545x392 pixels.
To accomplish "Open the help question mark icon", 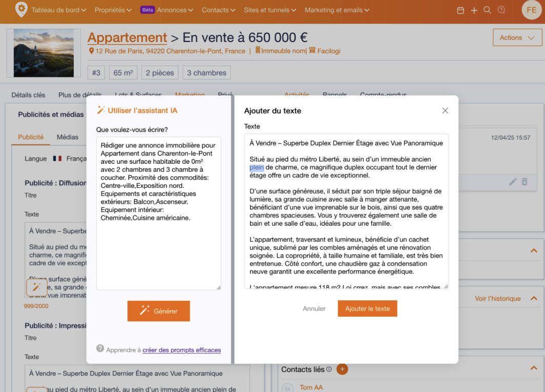I will click(501, 10).
